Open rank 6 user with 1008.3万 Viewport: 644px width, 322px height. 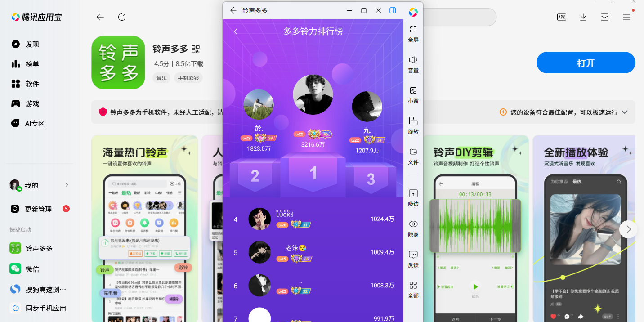313,286
